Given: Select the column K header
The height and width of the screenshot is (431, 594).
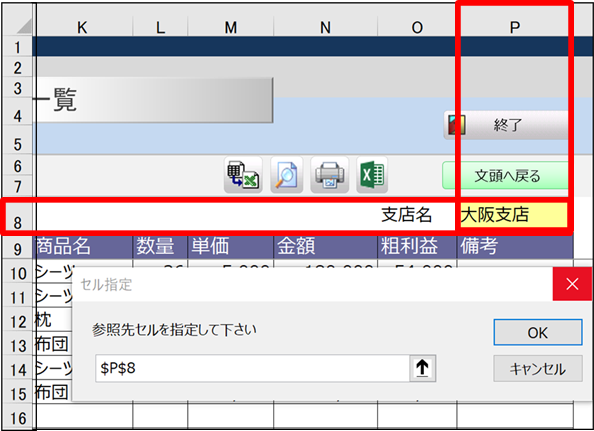Looking at the screenshot, I should pyautogui.click(x=82, y=27).
